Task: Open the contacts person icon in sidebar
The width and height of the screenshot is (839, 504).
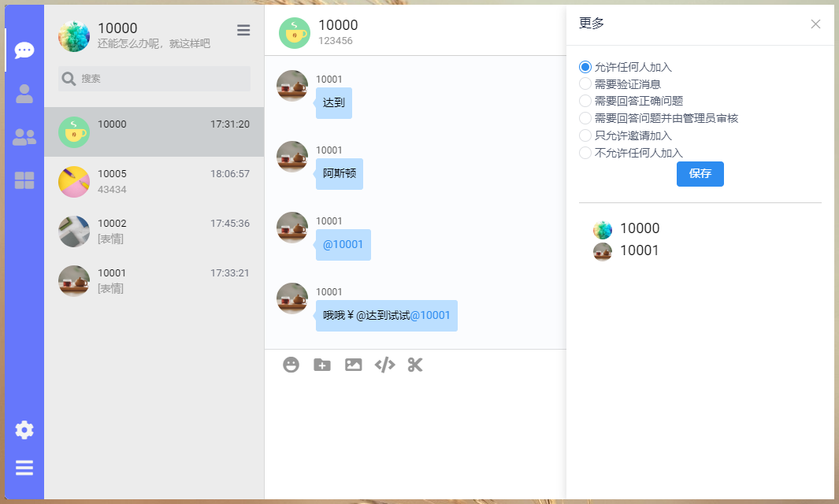Action: (24, 94)
